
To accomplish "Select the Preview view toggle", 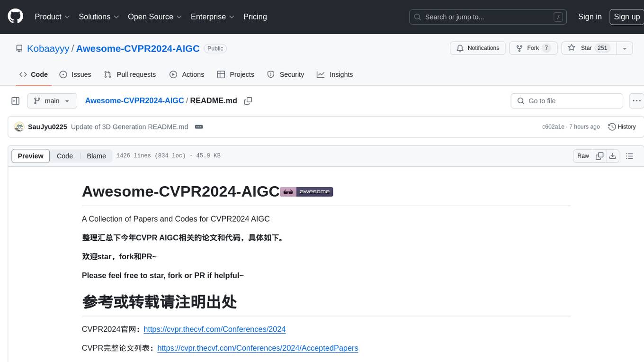I will pyautogui.click(x=31, y=156).
